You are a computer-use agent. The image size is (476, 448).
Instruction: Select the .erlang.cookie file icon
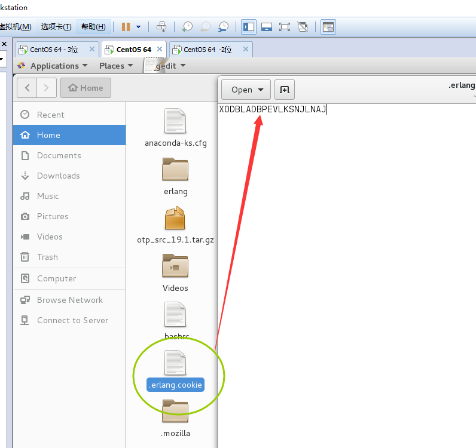pos(175,363)
